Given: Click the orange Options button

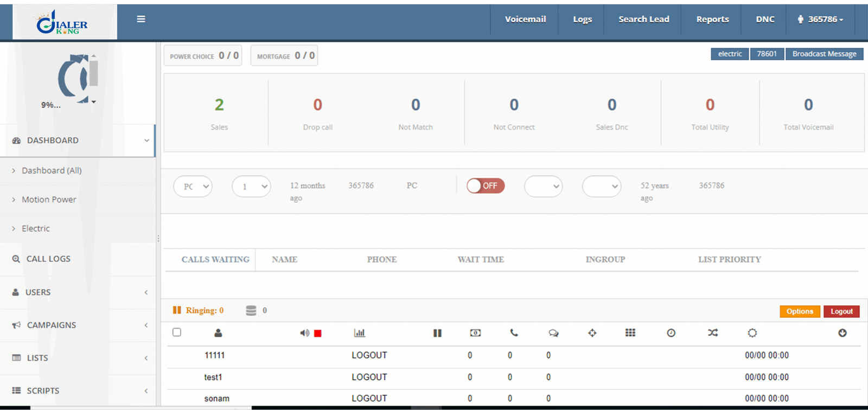Looking at the screenshot, I should click(x=800, y=311).
